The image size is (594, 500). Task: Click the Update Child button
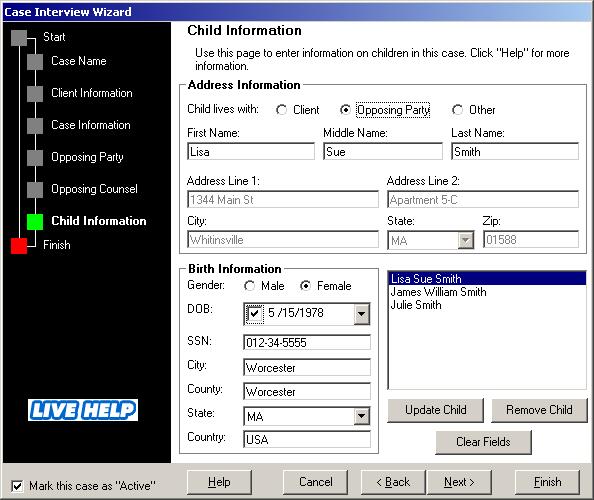436,410
